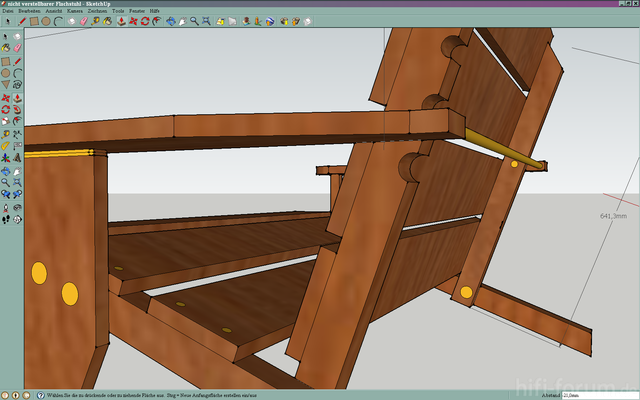The image size is (640, 400).
Task: Select the Pan hand tool
Action: click(x=182, y=21)
